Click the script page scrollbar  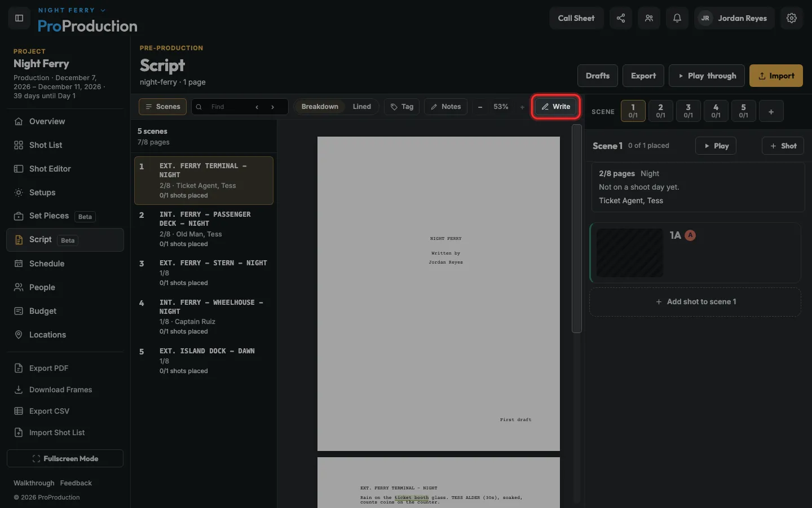[576, 229]
